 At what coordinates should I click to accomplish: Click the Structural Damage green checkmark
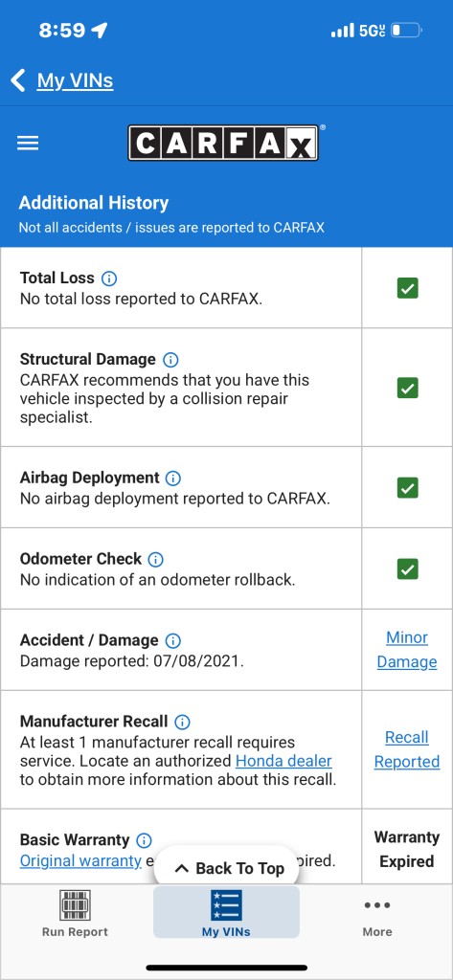coord(407,389)
